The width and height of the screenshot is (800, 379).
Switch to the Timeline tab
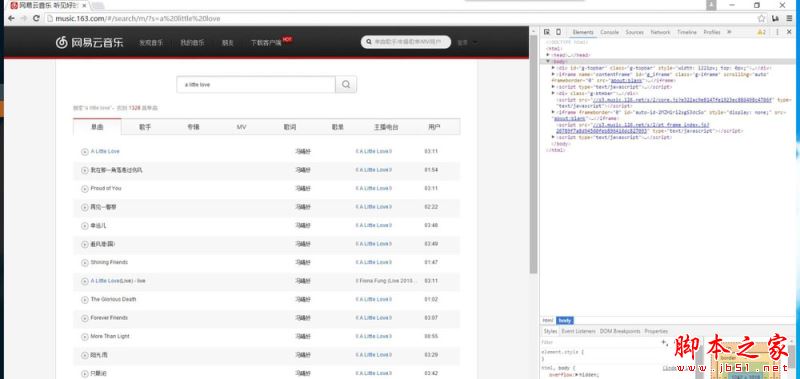pos(687,32)
